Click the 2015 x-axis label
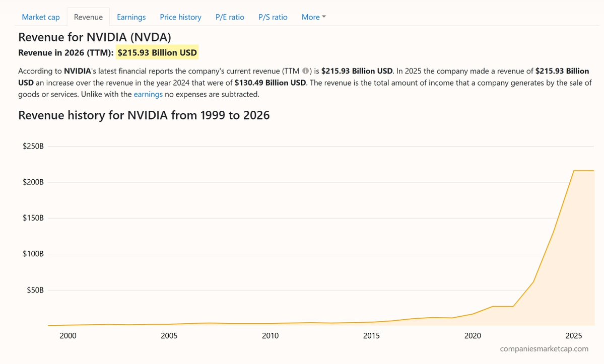Image resolution: width=604 pixels, height=364 pixels. 371,336
